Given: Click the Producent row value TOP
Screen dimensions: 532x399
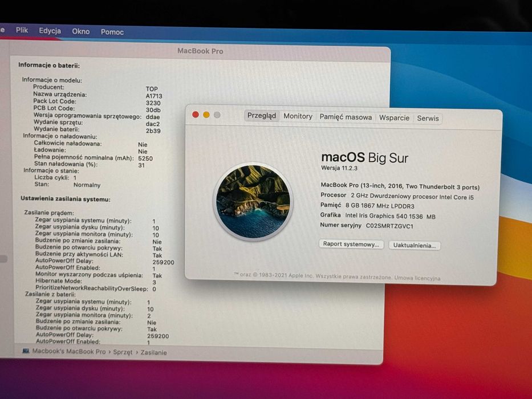Looking at the screenshot, I should pos(152,89).
